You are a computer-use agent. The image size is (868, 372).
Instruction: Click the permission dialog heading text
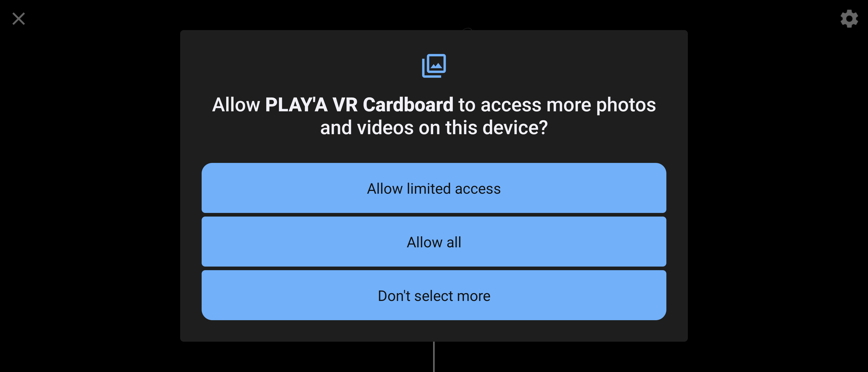[434, 116]
